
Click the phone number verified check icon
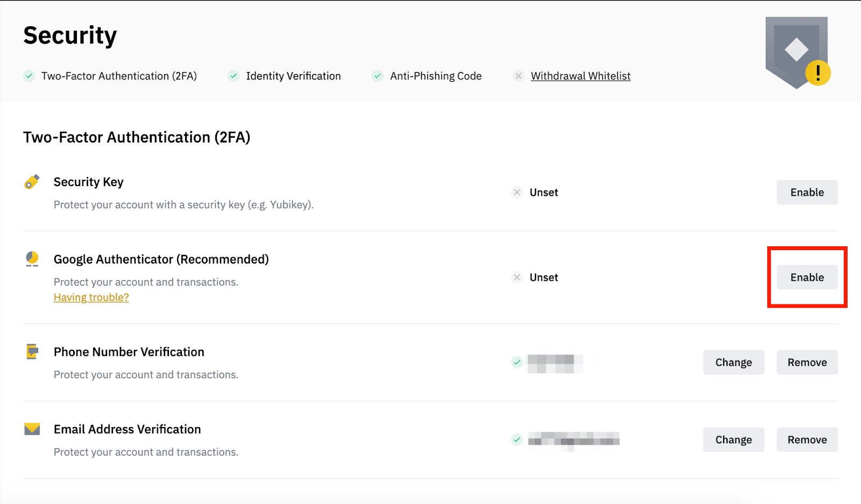(x=517, y=363)
